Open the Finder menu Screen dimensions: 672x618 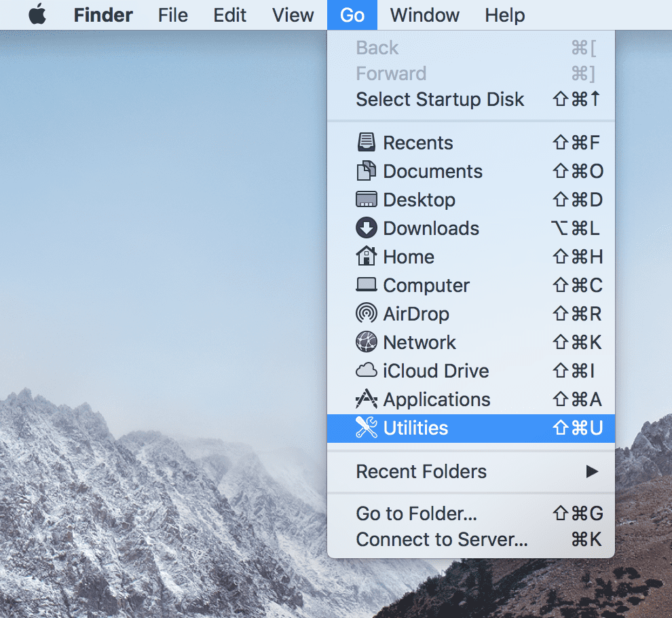coord(102,15)
